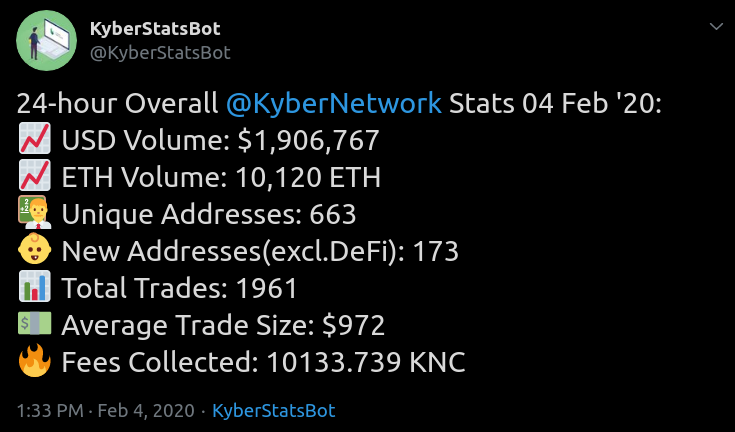The height and width of the screenshot is (432, 735).
Task: Select the teacher emoji near Unique Addresses
Action: click(x=35, y=212)
